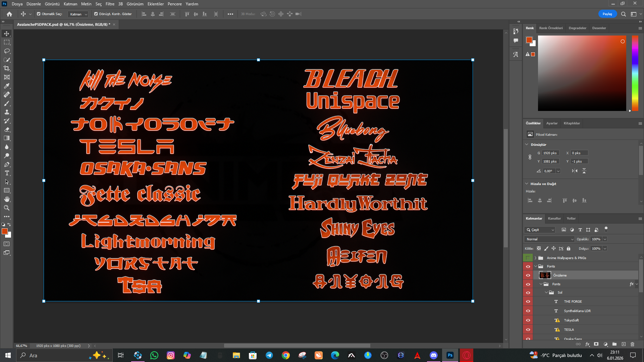The width and height of the screenshot is (644, 362).
Task: Select the Crop tool
Action: pos(7,68)
